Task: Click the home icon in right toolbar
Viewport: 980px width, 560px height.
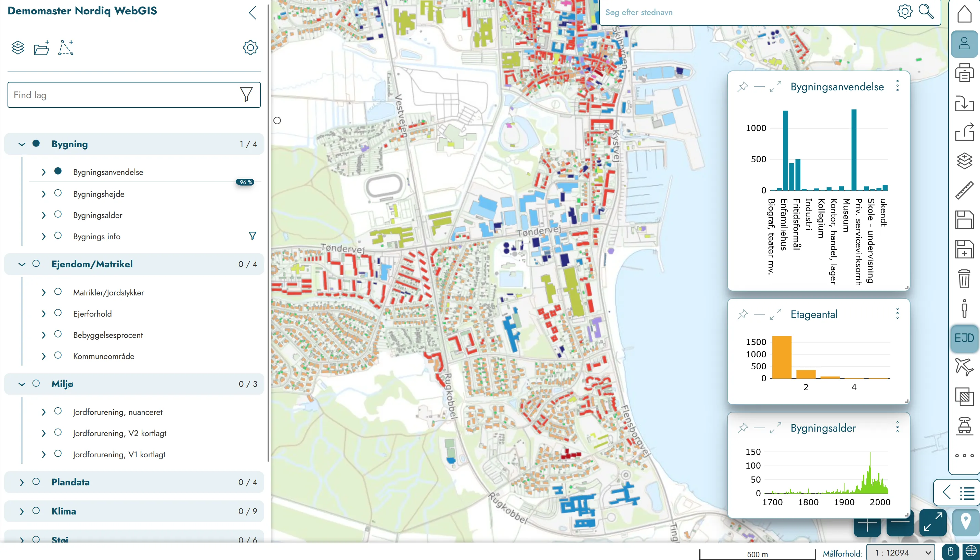Action: pyautogui.click(x=964, y=14)
